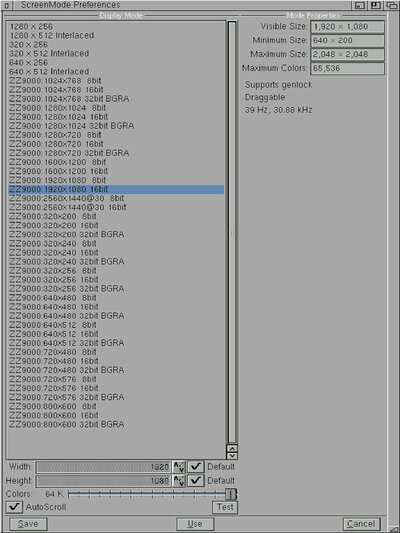Select ZZ9000:1280x720 32bit BGRA mode
400x533 pixels.
(x=116, y=153)
